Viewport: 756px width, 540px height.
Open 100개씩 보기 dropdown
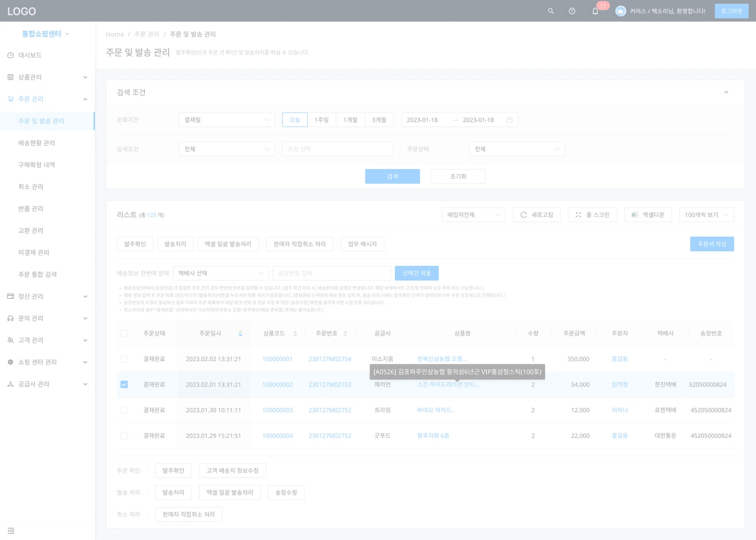pyautogui.click(x=706, y=215)
